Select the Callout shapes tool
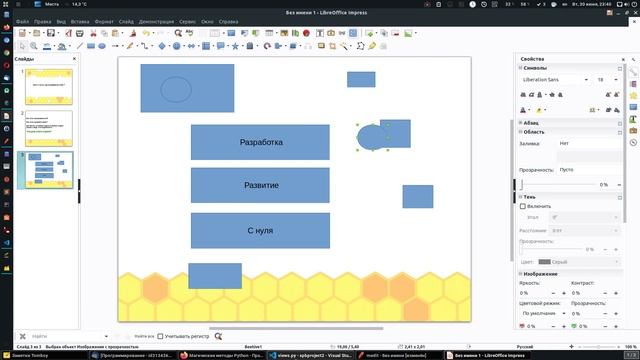Viewport: 640px width, 360px height. [x=220, y=46]
